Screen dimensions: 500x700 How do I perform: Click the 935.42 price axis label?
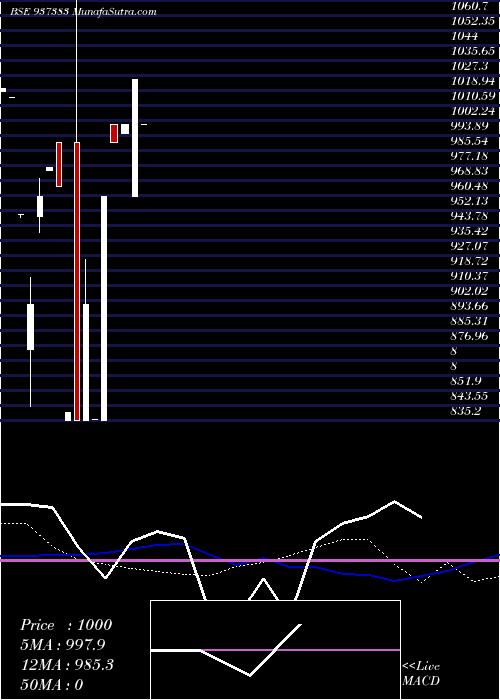(x=469, y=231)
